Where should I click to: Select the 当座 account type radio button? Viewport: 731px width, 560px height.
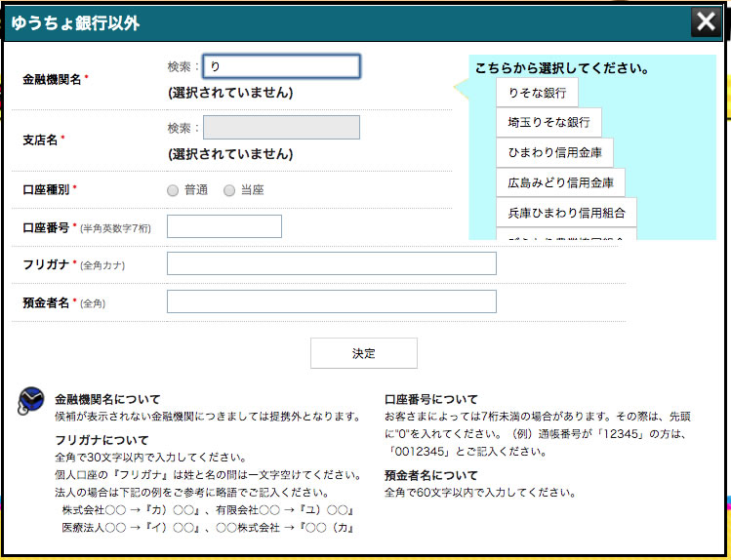(229, 190)
